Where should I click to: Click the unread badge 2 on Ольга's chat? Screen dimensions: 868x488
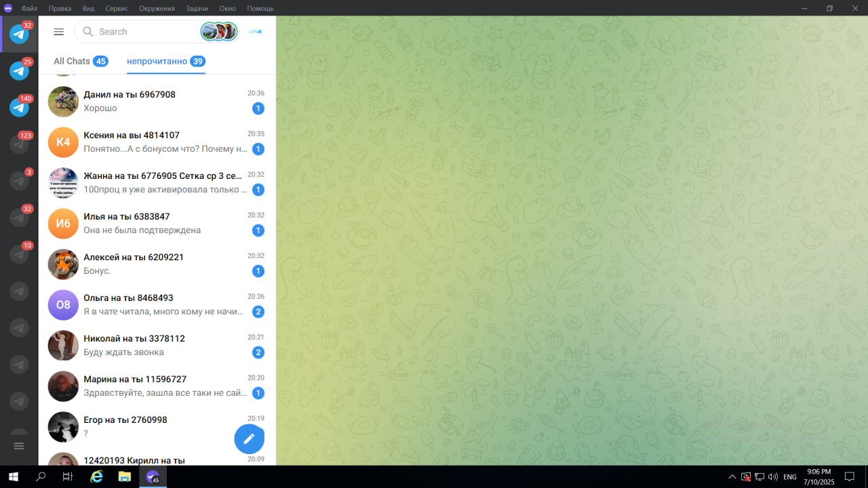pyautogui.click(x=258, y=312)
